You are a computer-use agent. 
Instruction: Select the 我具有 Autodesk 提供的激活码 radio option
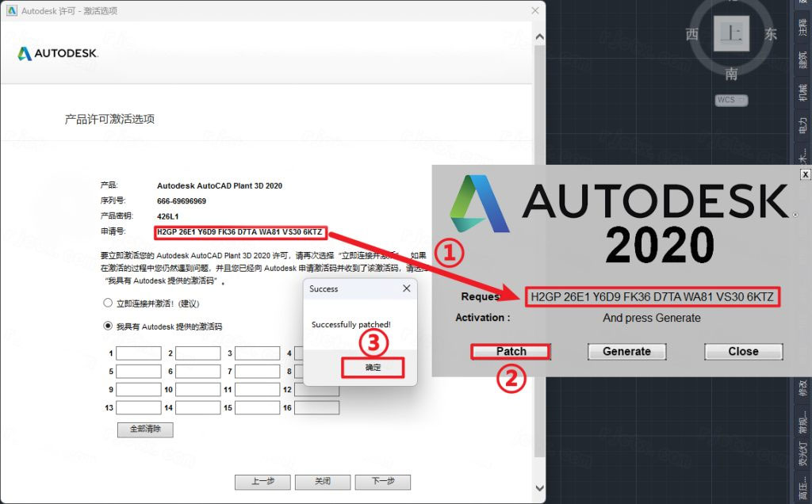pyautogui.click(x=108, y=326)
